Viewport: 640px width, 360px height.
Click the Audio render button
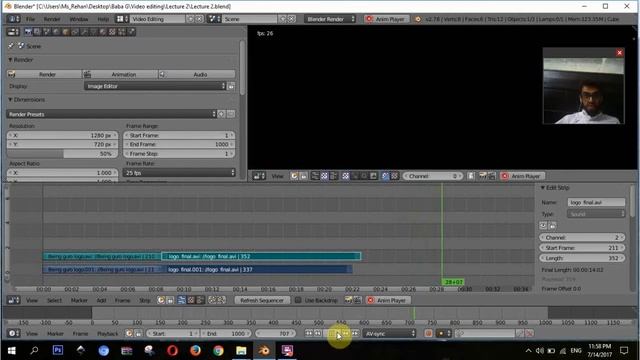pyautogui.click(x=197, y=74)
